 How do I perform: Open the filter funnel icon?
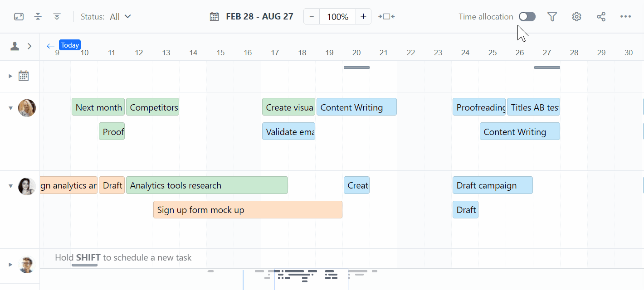pyautogui.click(x=552, y=17)
